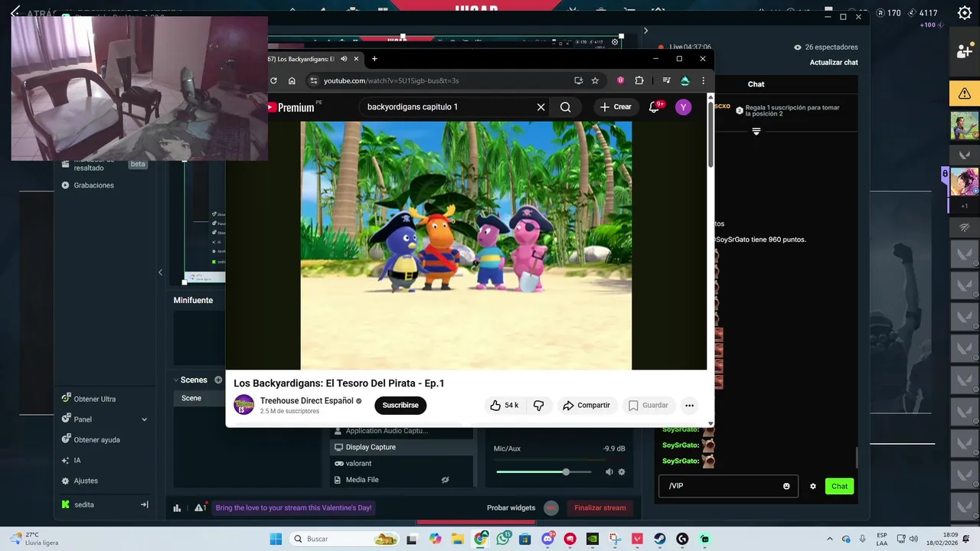Screen dimensions: 980x551
Task: Open Mic/Aux settings gear
Action: (x=622, y=472)
